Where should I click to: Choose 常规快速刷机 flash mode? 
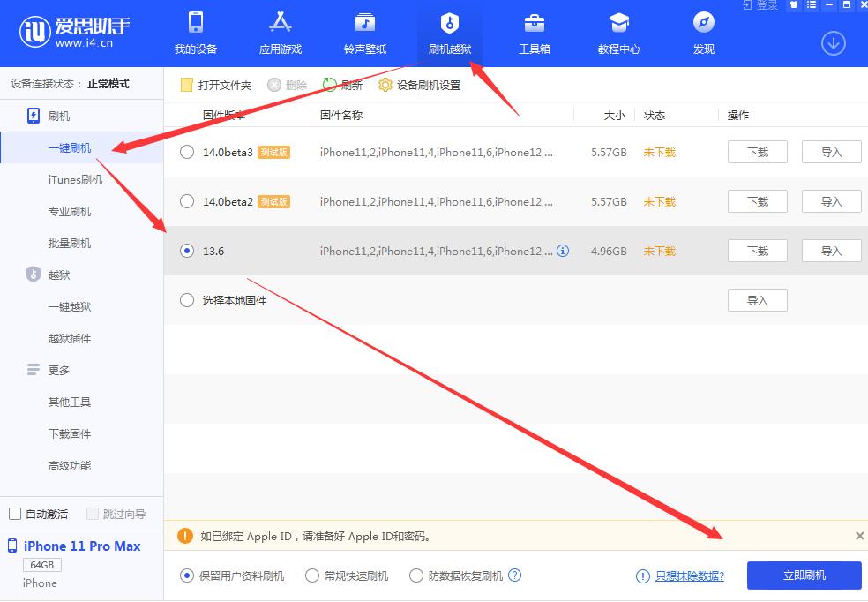click(x=311, y=575)
